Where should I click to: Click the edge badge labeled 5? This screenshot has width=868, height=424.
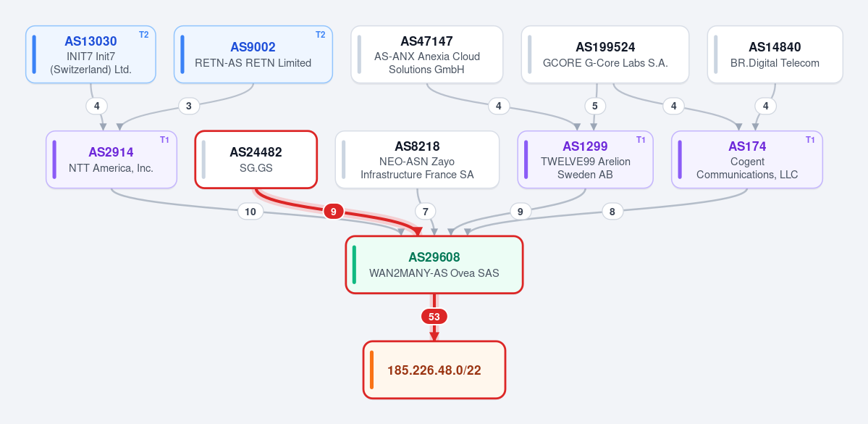[595, 106]
